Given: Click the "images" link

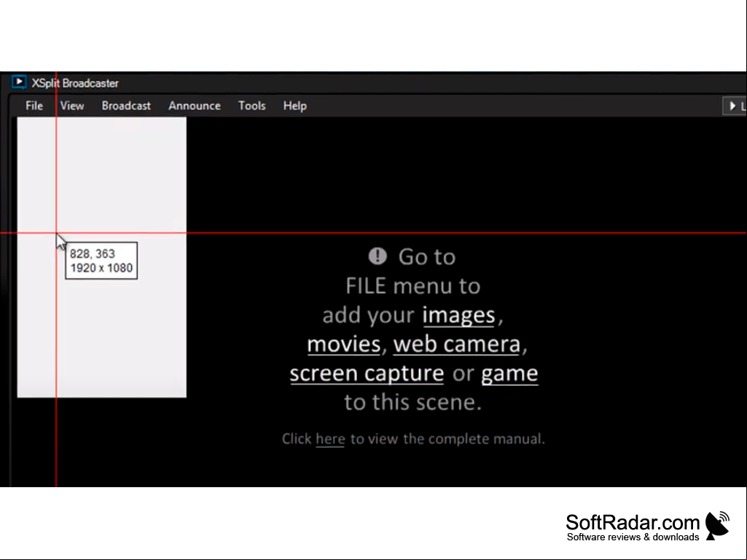Looking at the screenshot, I should tap(459, 315).
